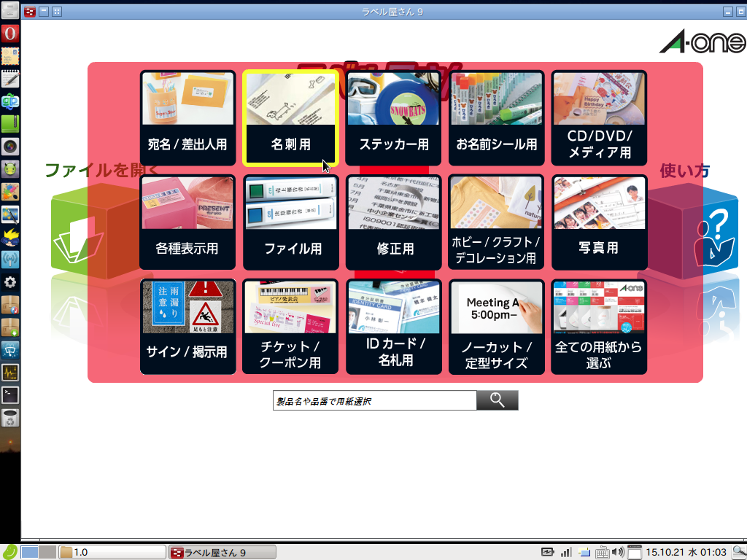747x560 pixels.
Task: Click the 製品名や品番で用紙選択 search field
Action: (374, 400)
